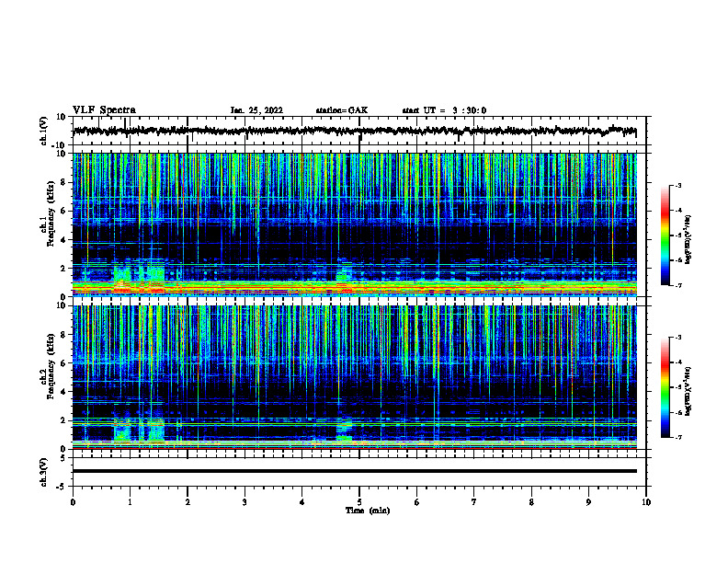Viewport: 728px width, 563px height.
Task: Click the ch.1 spectrogram color scale bar
Action: [x=665, y=236]
